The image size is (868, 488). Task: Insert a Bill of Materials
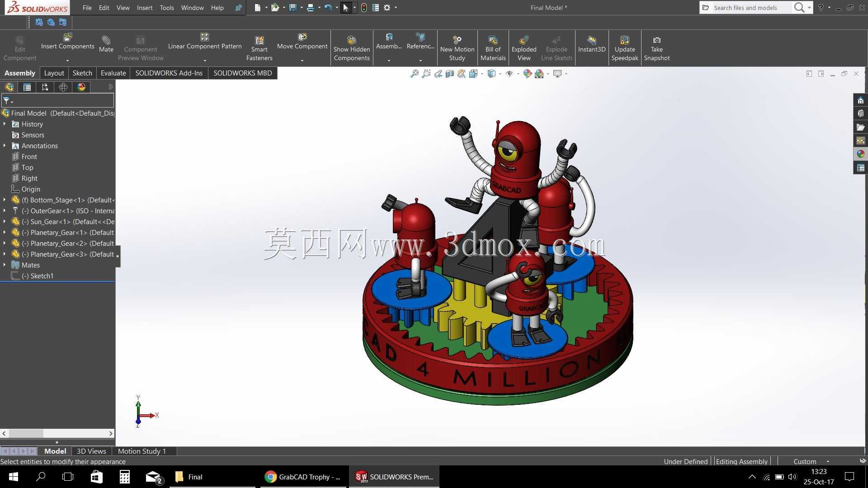point(493,48)
